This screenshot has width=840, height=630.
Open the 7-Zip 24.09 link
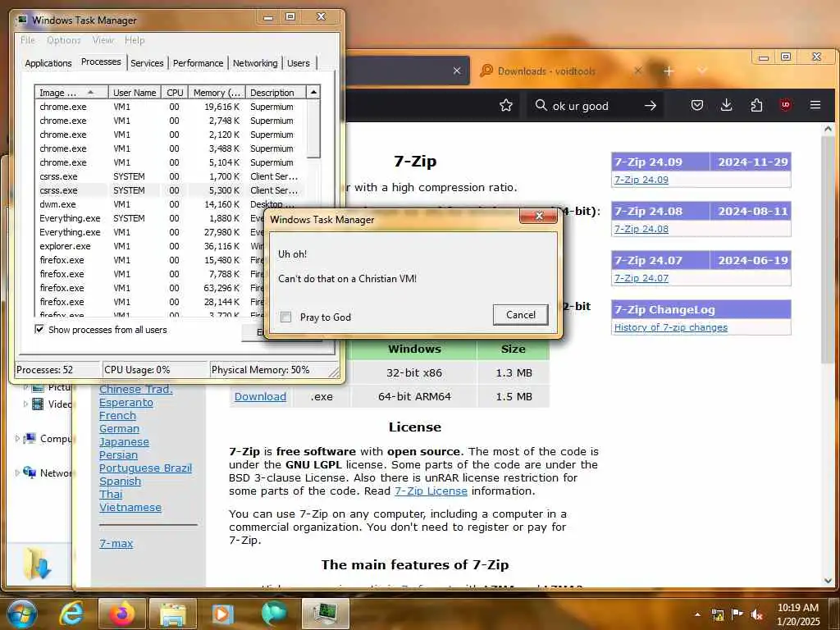pos(641,180)
